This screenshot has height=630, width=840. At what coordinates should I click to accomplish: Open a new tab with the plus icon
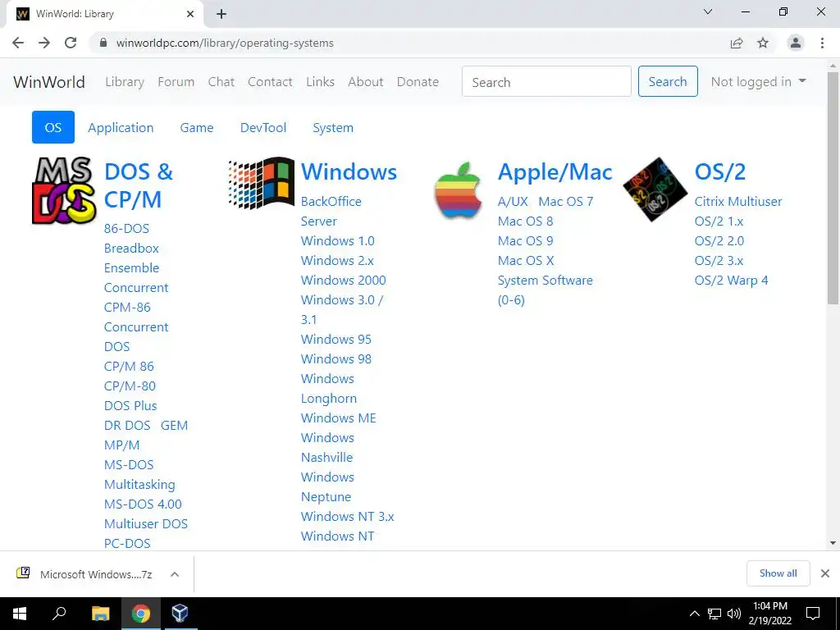[x=221, y=14]
